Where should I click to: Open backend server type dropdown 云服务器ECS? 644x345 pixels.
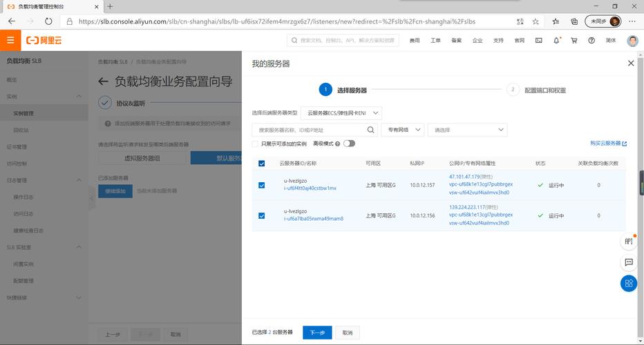click(341, 112)
